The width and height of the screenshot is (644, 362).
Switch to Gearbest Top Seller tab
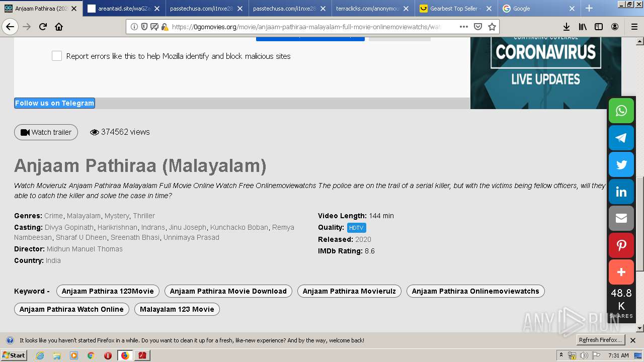coord(455,9)
